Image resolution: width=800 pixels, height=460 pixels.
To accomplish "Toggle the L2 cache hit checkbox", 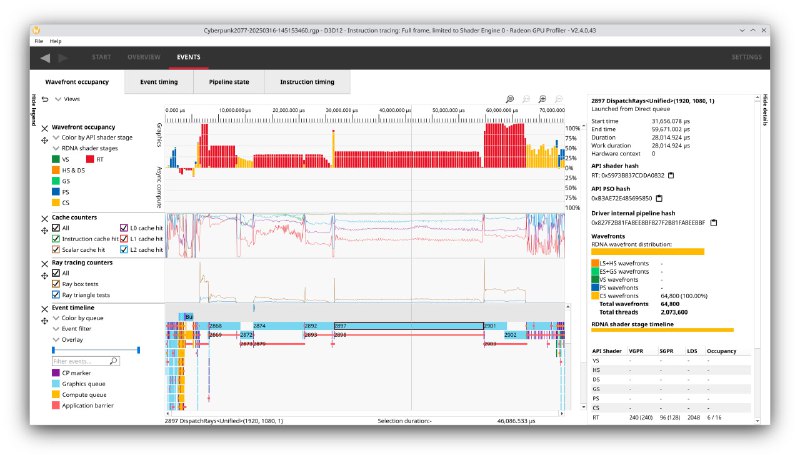I will click(123, 249).
